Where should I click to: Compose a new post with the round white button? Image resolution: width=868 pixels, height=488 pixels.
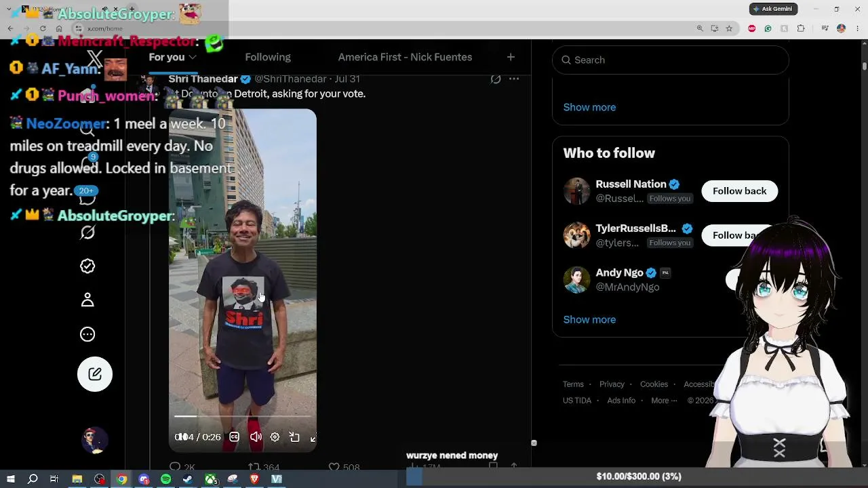(95, 374)
